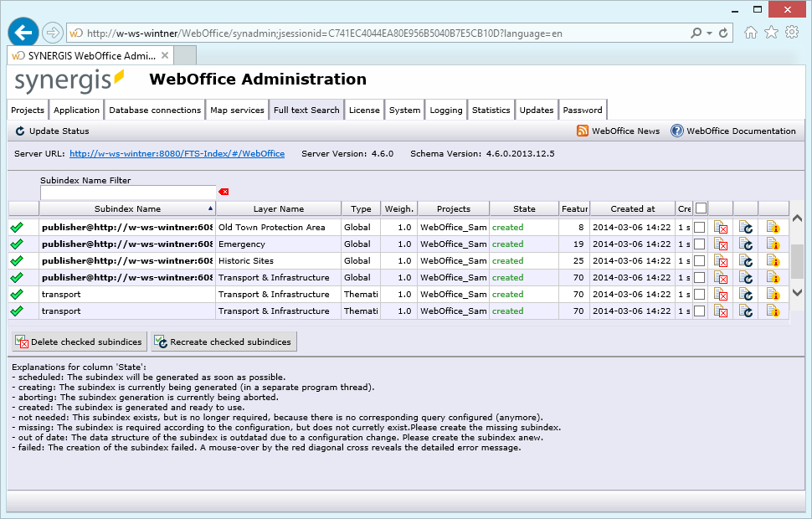The height and width of the screenshot is (519, 812).
Task: Clear the Subindex Name Filter with the red icon
Action: (223, 191)
